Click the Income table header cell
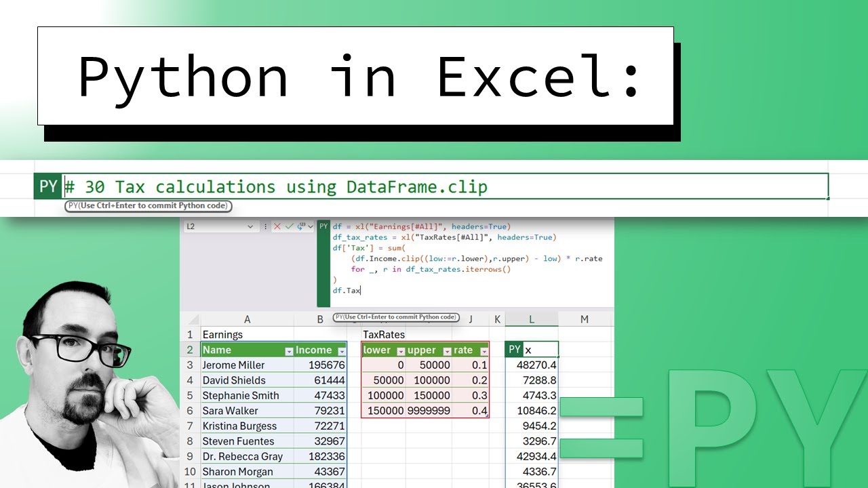The image size is (868, 488). click(320, 350)
